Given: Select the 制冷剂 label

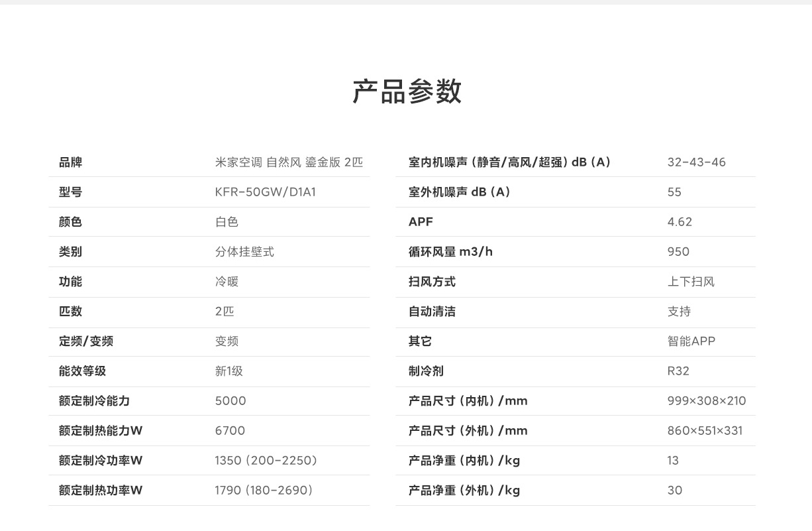Looking at the screenshot, I should [427, 371].
